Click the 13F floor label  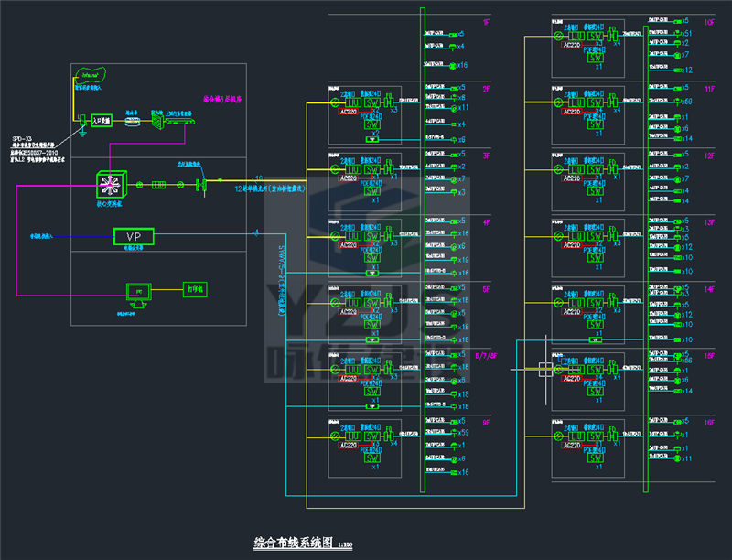[x=710, y=222]
